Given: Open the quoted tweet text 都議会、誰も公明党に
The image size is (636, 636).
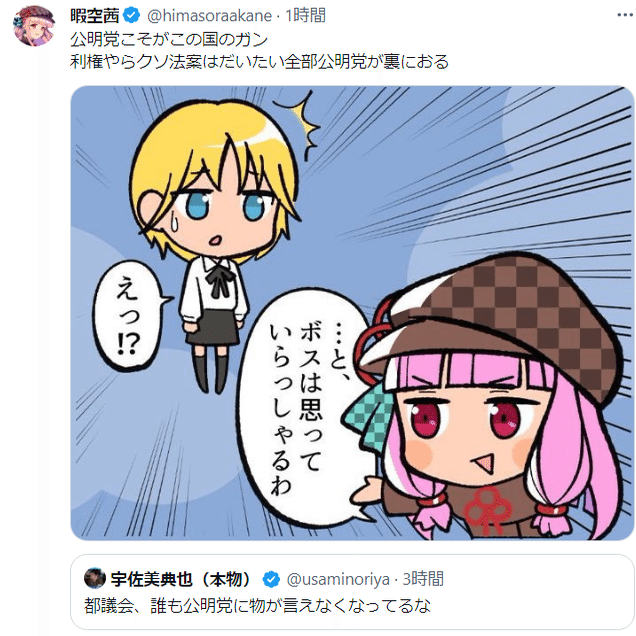Looking at the screenshot, I should [x=257, y=606].
